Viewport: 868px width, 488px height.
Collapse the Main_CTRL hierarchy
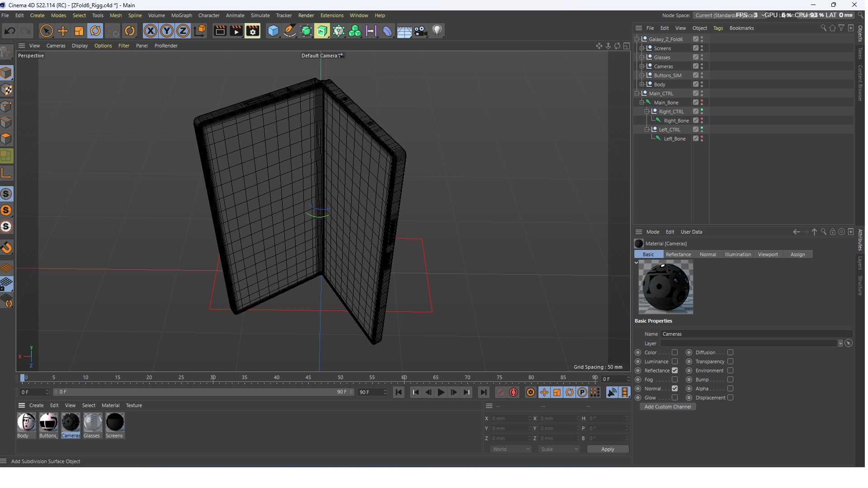637,94
